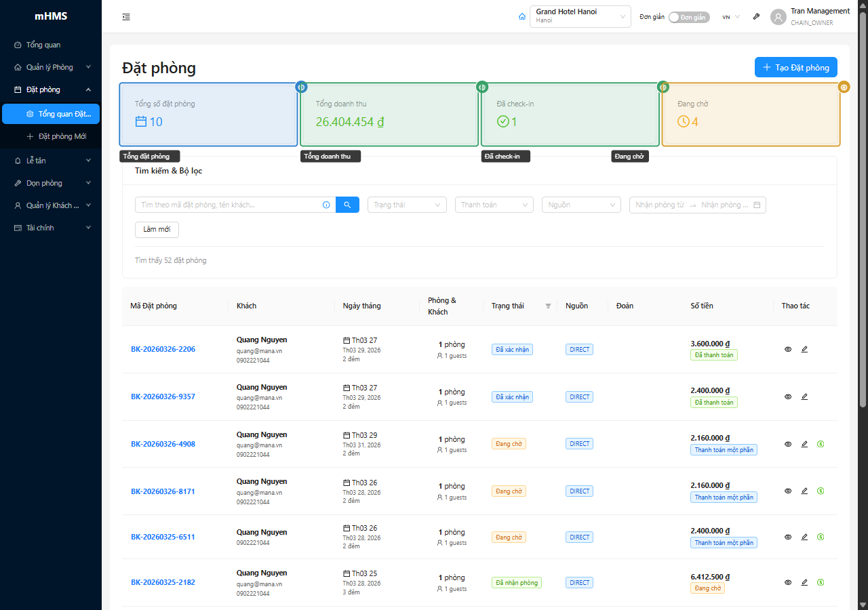The width and height of the screenshot is (868, 610).
Task: Expand the Lễ tân sidebar menu
Action: [51, 161]
